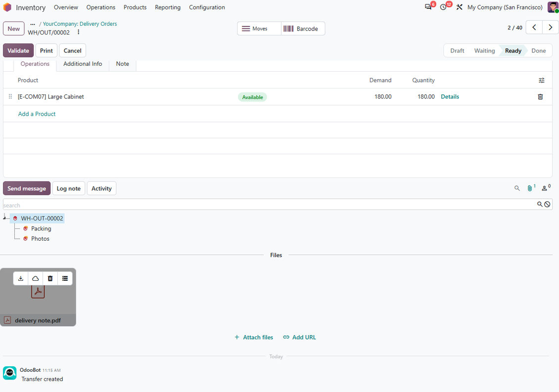559x392 pixels.
Task: Click the Demand value 180.00
Action: click(383, 96)
